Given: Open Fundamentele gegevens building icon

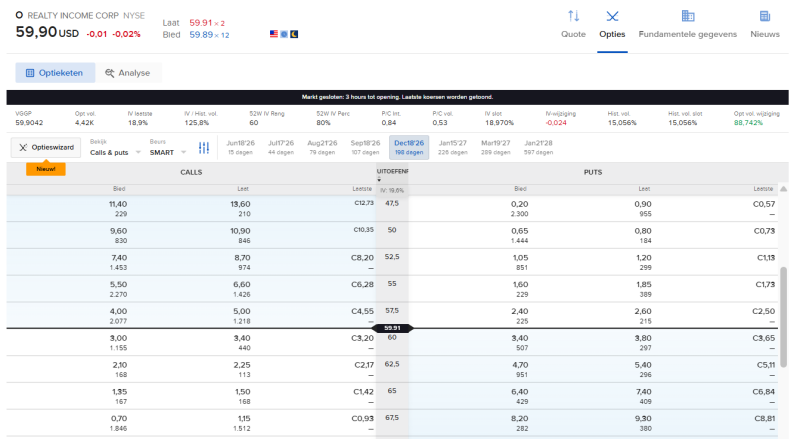Looking at the screenshot, I should click(688, 16).
